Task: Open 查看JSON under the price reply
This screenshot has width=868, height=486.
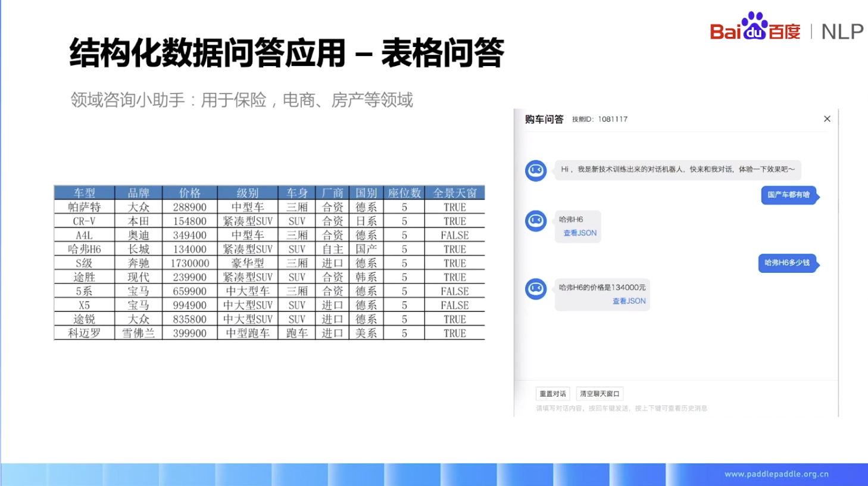Action: (629, 301)
